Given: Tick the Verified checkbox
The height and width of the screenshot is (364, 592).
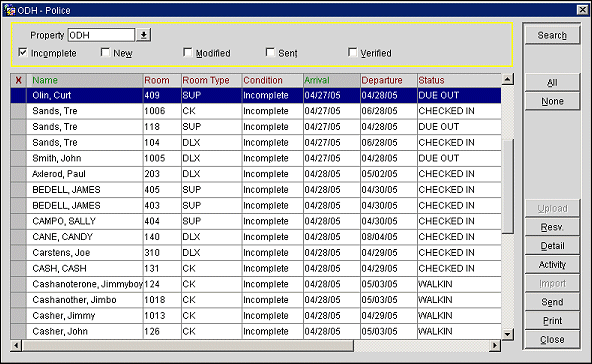Looking at the screenshot, I should (x=352, y=52).
